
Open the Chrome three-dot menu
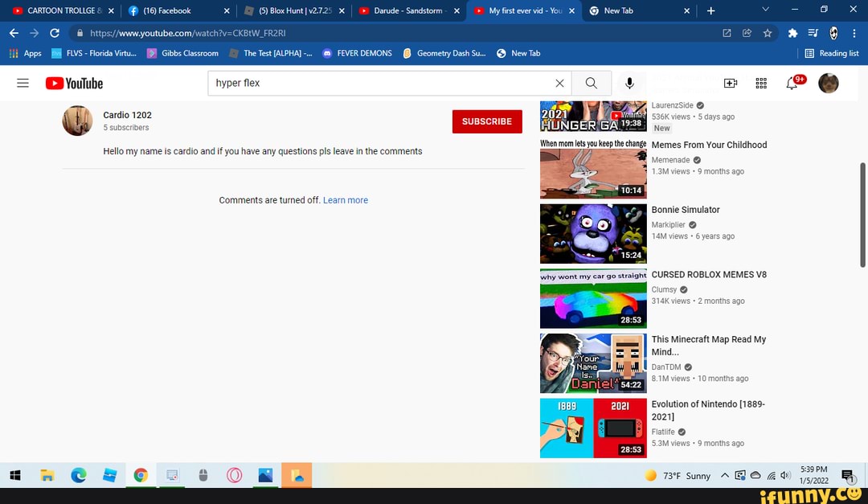854,33
